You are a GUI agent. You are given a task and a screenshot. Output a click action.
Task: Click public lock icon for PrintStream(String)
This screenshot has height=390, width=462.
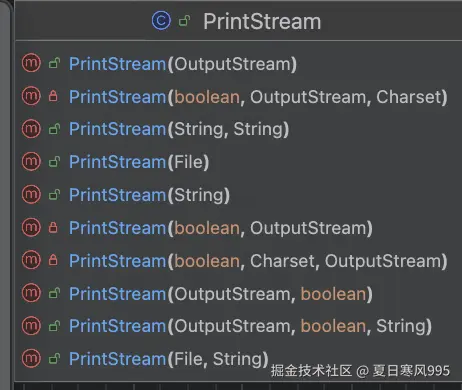(x=54, y=194)
